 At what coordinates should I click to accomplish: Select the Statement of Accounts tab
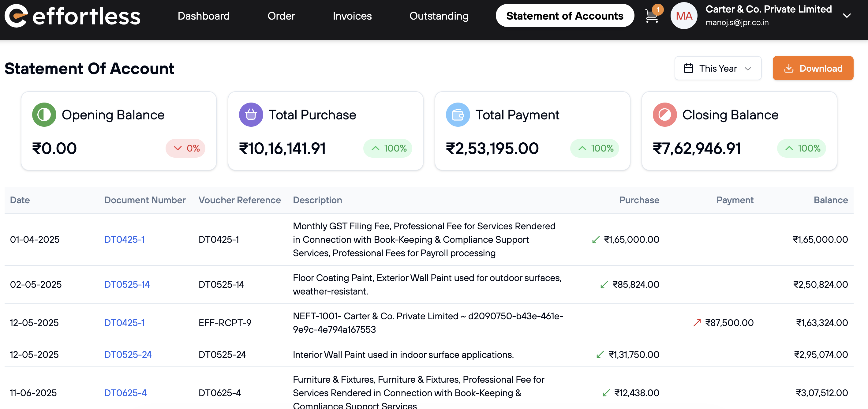(x=565, y=16)
